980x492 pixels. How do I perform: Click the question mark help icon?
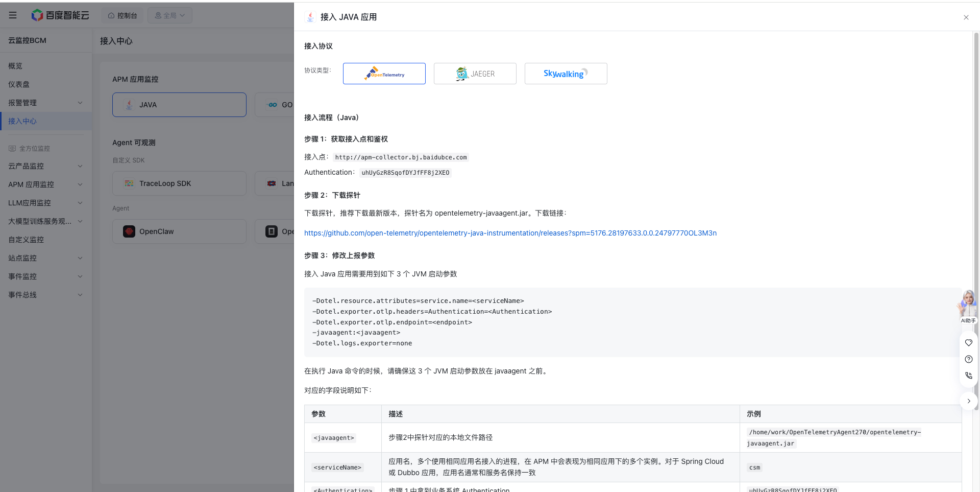point(969,359)
